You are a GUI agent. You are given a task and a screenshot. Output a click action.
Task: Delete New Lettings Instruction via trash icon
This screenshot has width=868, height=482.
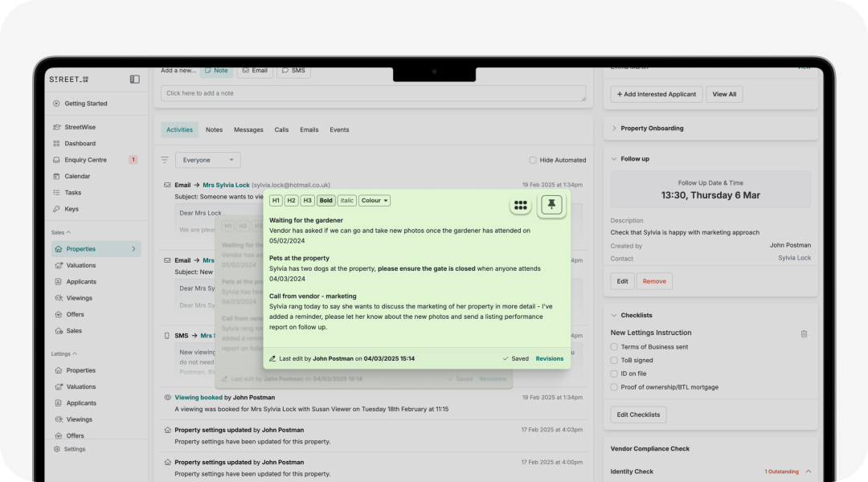(x=804, y=333)
